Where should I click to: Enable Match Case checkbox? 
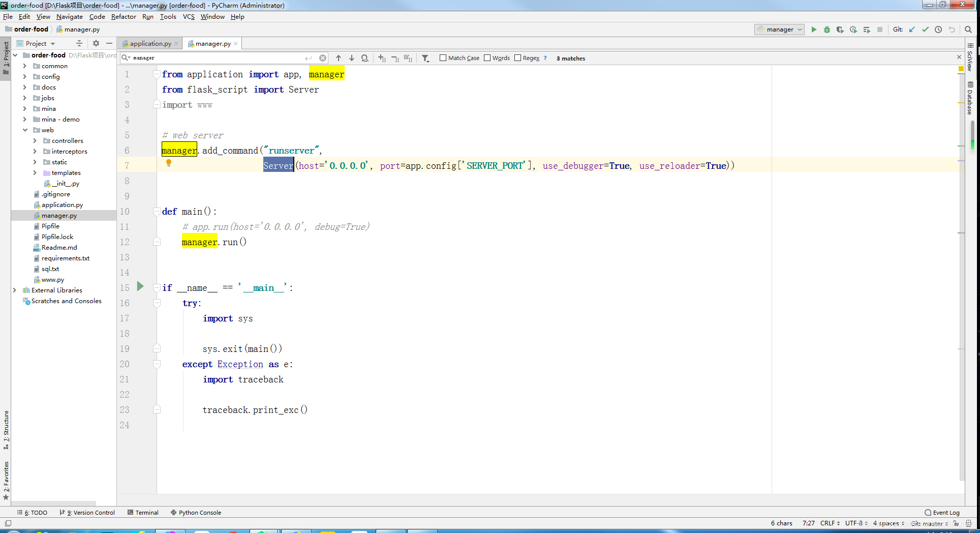(x=443, y=58)
